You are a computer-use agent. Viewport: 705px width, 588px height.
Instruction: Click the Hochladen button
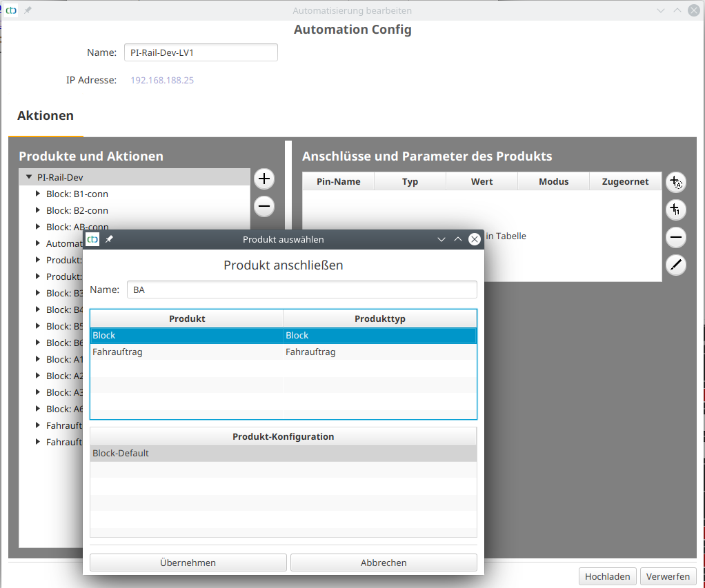click(607, 576)
